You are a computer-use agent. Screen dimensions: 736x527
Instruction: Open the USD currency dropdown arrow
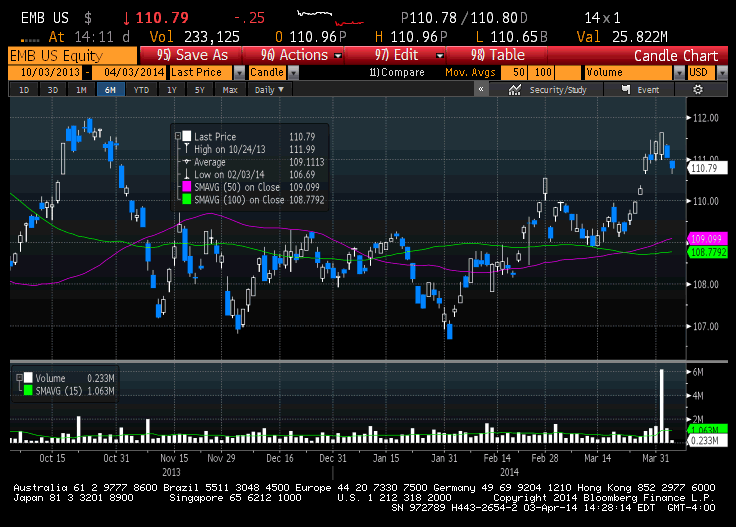[722, 72]
